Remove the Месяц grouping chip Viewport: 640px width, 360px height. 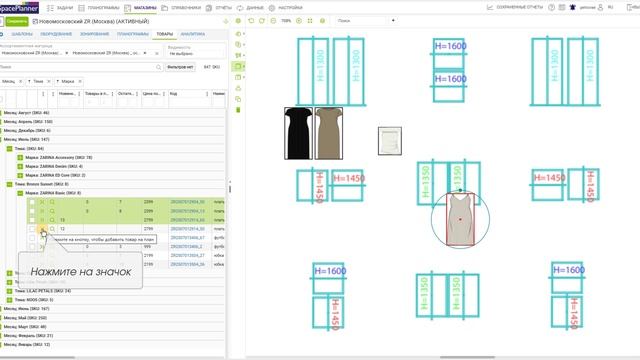[21, 82]
